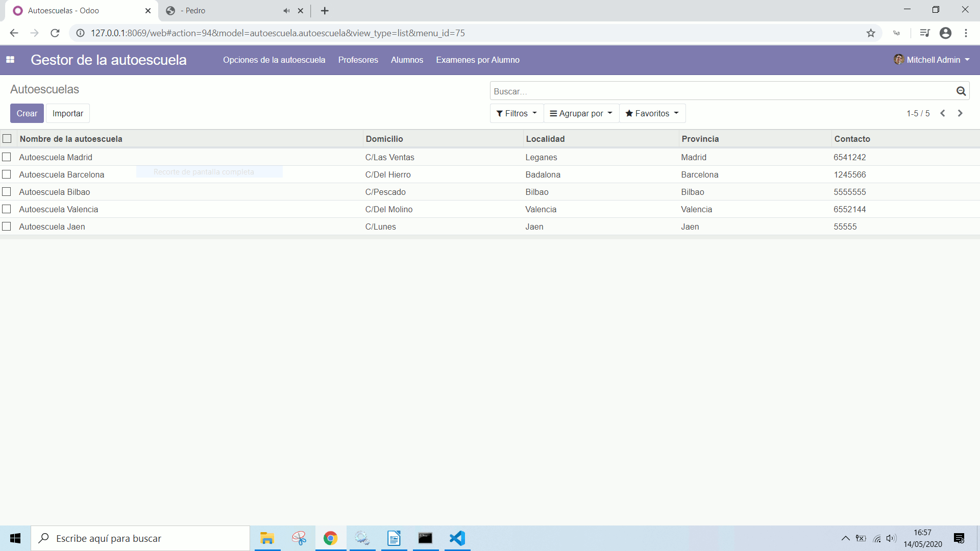The image size is (980, 551).
Task: Open the Agrupar por dropdown
Action: (581, 113)
